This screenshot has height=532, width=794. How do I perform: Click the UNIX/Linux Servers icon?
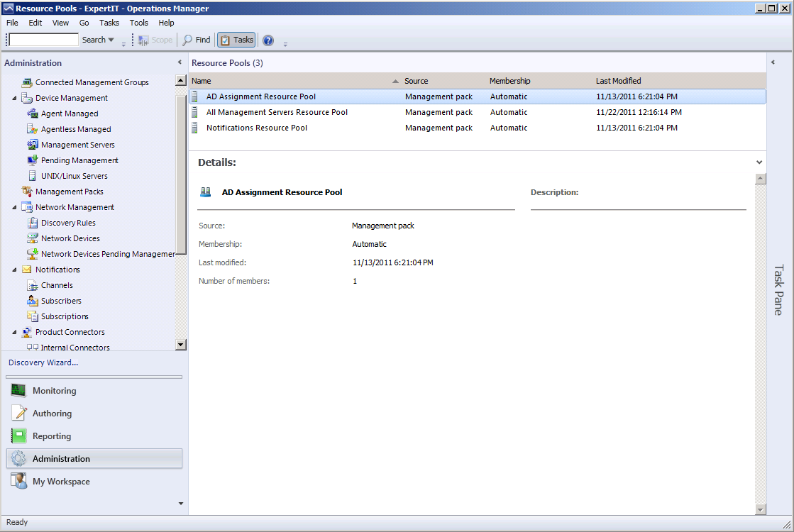click(x=32, y=176)
